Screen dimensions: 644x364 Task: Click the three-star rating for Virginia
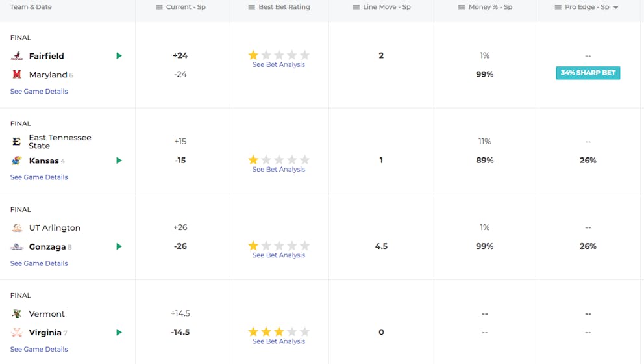[279, 331]
